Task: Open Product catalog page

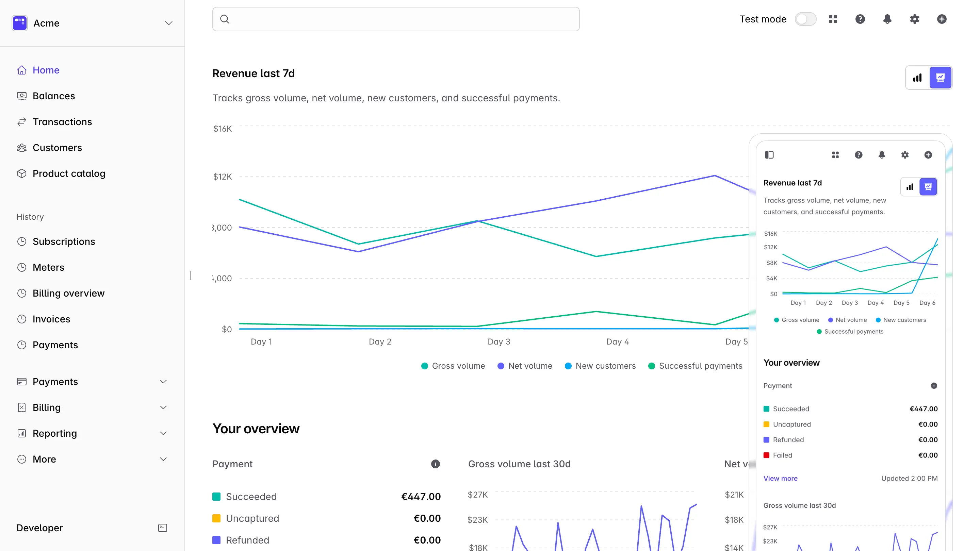Action: pos(69,173)
